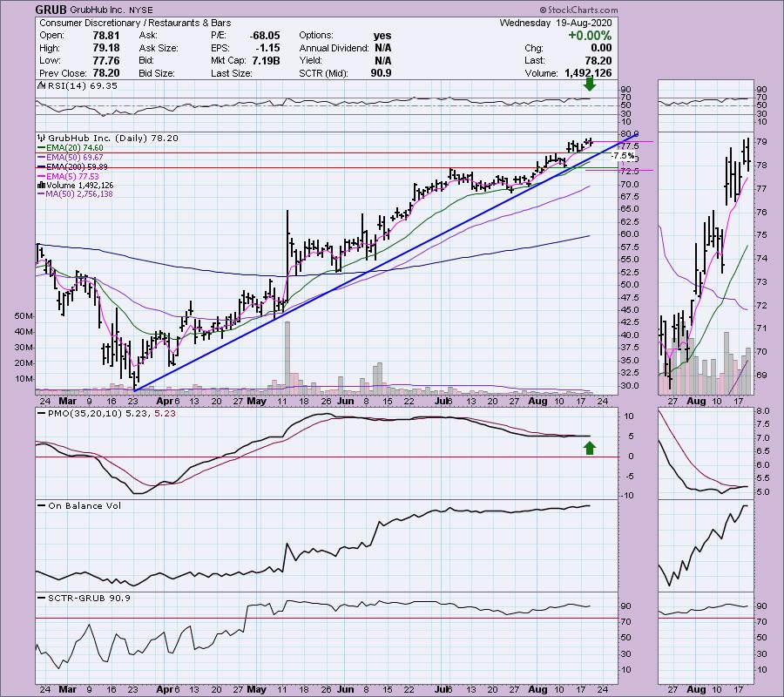
Task: Click the Annual Dividend label
Action: [x=334, y=48]
